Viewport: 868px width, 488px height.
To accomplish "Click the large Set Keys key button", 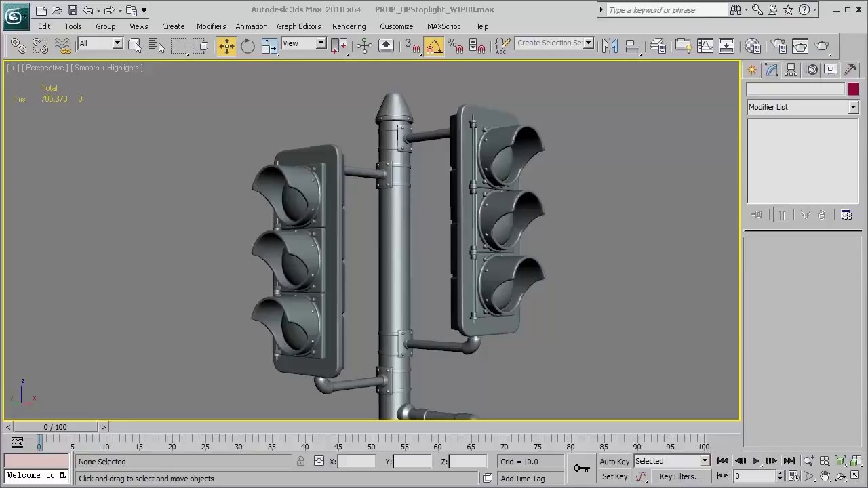I will 581,468.
